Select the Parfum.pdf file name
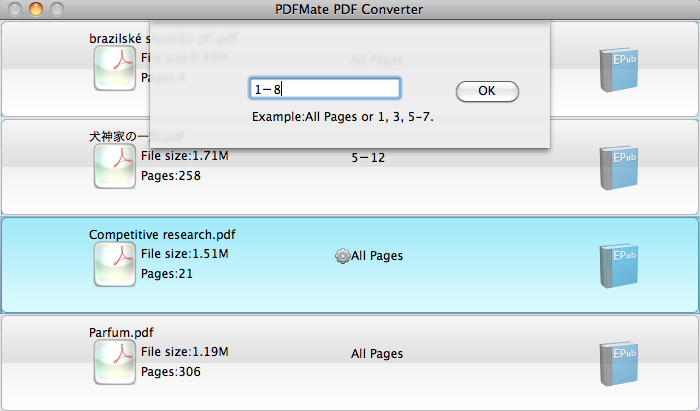The width and height of the screenshot is (700, 411). [121, 333]
